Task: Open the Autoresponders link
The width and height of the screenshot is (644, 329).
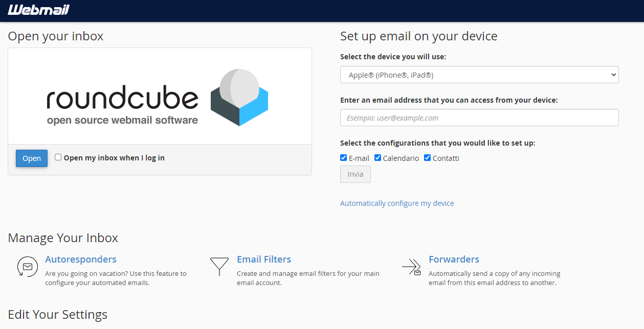Action: point(81,260)
